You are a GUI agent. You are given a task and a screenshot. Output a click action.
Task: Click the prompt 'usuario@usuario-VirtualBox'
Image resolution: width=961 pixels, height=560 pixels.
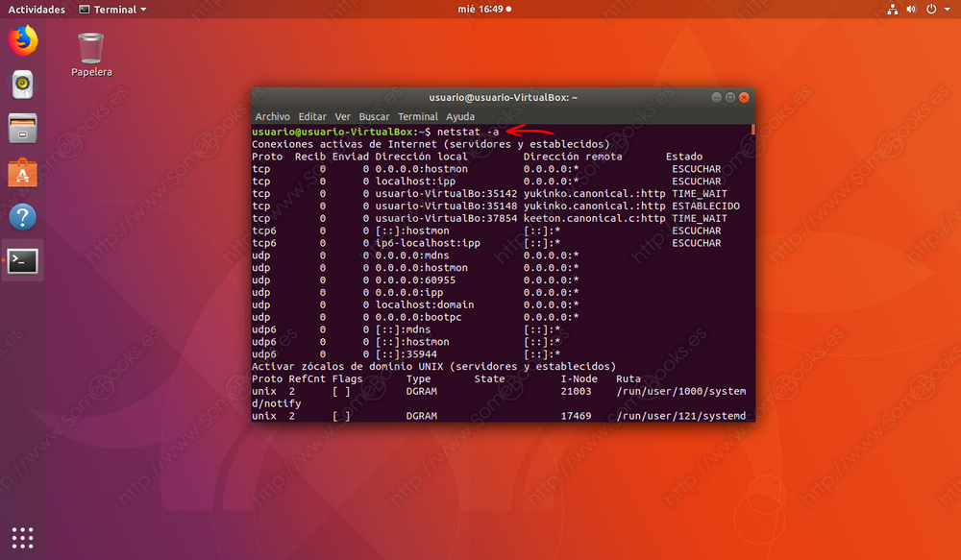333,132
